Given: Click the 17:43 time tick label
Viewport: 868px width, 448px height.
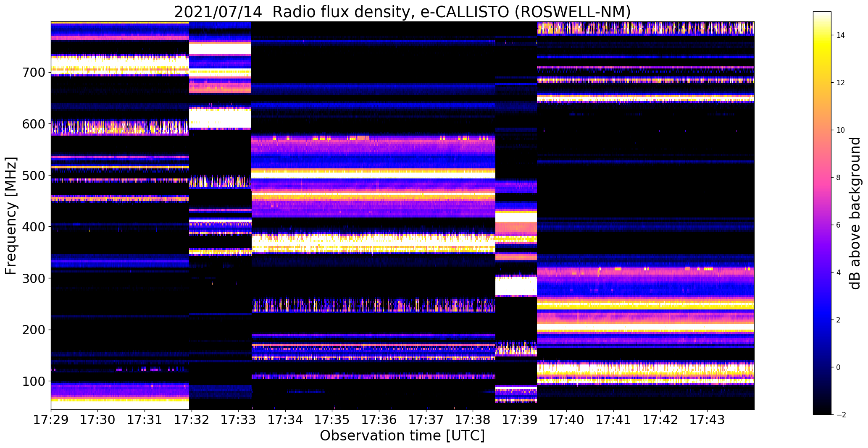Looking at the screenshot, I should coord(708,419).
